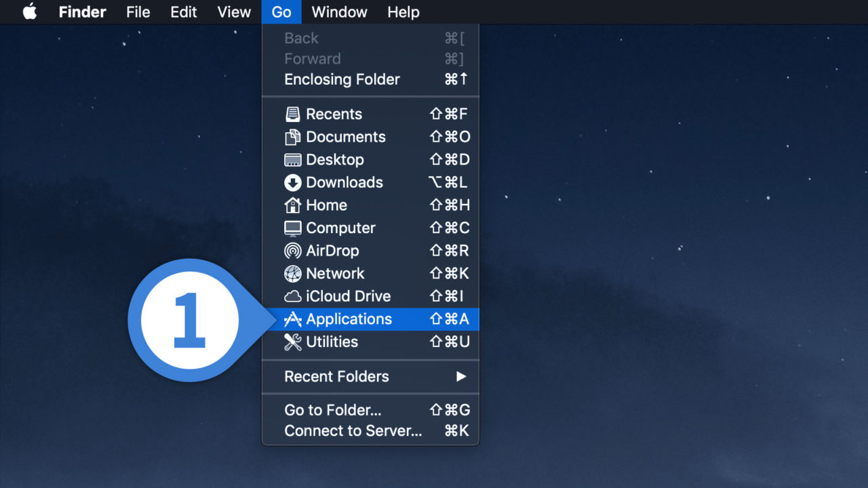Open Recent Folders submenu entry
The height and width of the screenshot is (488, 868).
(x=370, y=376)
